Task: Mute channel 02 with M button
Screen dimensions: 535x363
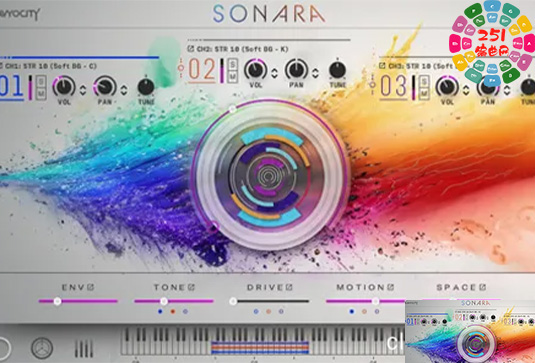Action: pos(233,76)
